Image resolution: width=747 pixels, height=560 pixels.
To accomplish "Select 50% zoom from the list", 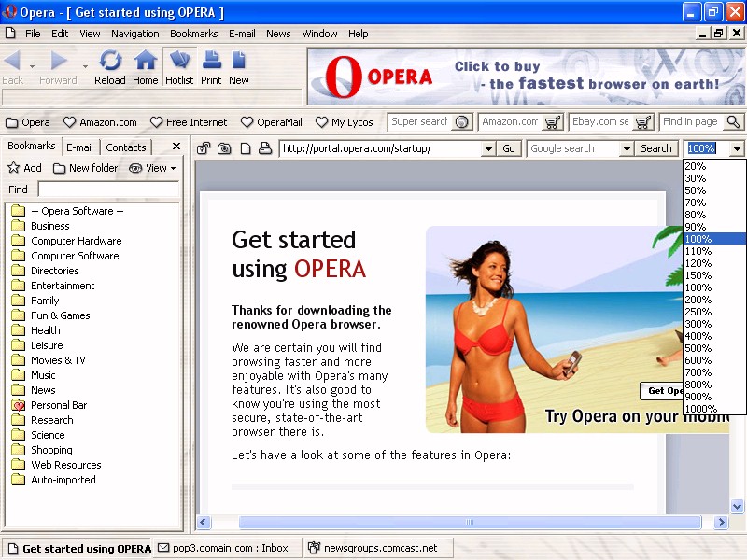I will point(714,190).
